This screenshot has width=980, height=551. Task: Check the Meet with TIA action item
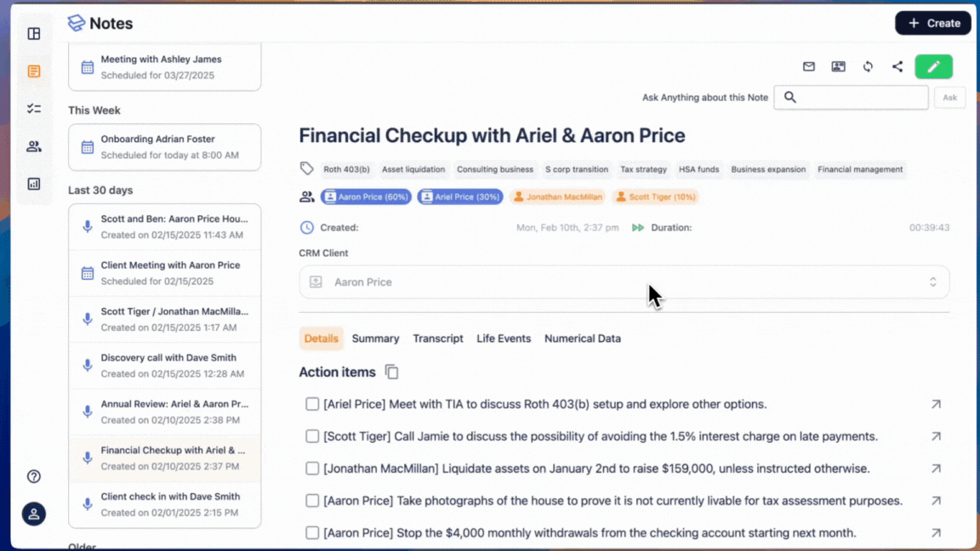(312, 404)
